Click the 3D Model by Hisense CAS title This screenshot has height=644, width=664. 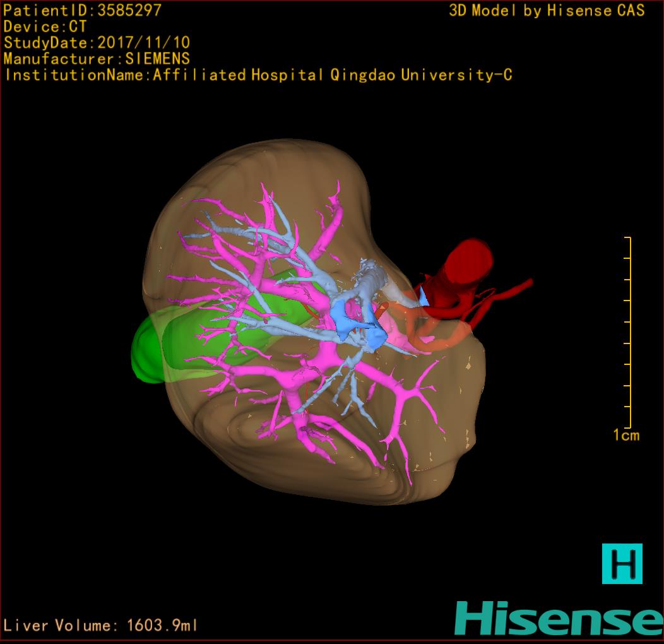point(547,10)
